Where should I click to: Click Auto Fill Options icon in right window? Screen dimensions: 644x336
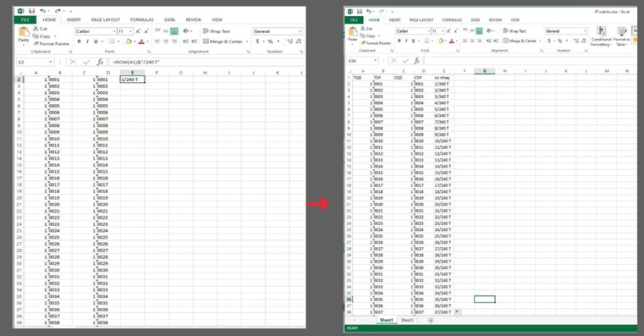458,312
